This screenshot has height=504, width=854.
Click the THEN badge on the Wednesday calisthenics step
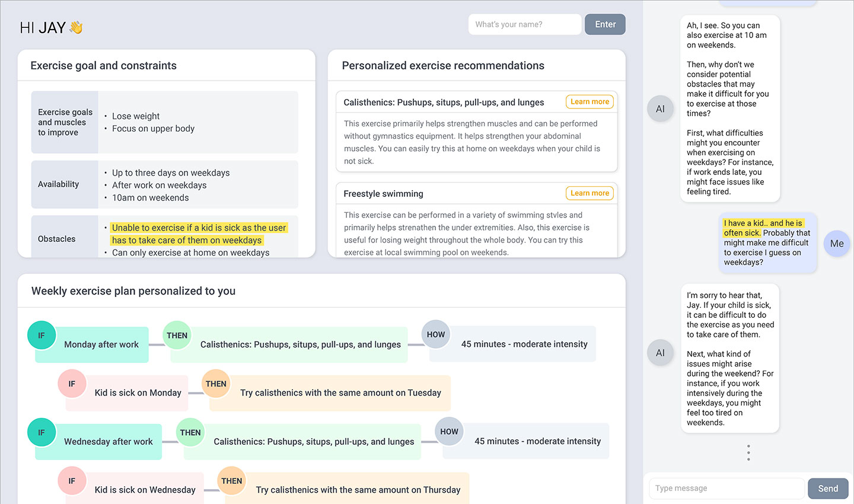pyautogui.click(x=190, y=432)
